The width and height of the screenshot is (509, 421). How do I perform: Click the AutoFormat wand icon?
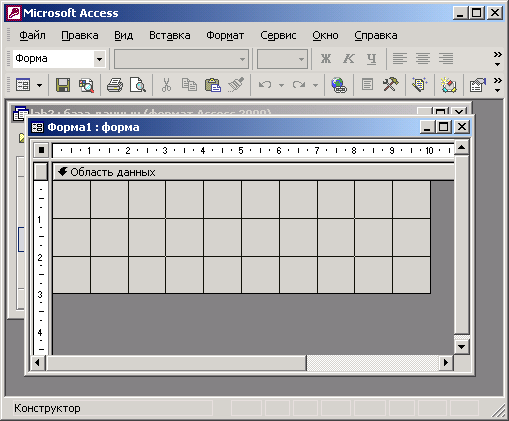coord(448,85)
